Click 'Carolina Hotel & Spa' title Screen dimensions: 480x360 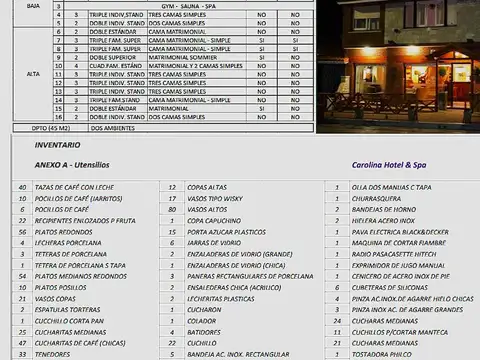[x=389, y=165]
